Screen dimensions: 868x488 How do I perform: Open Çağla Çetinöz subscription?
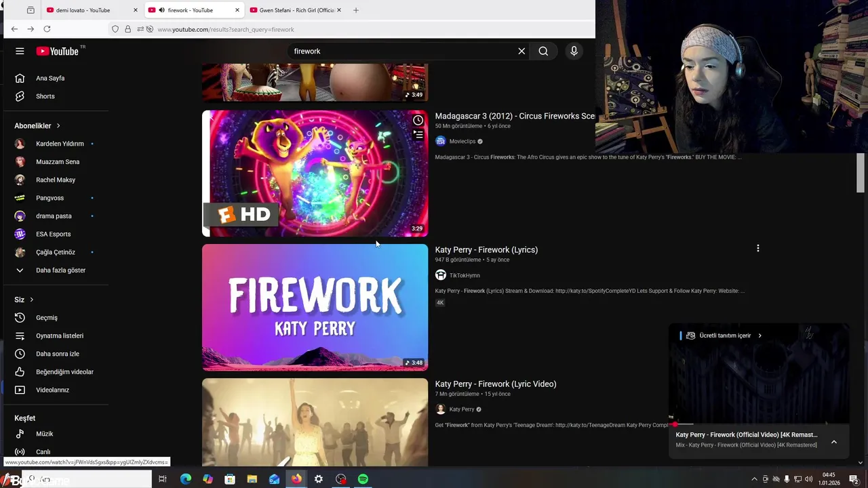[57, 252]
